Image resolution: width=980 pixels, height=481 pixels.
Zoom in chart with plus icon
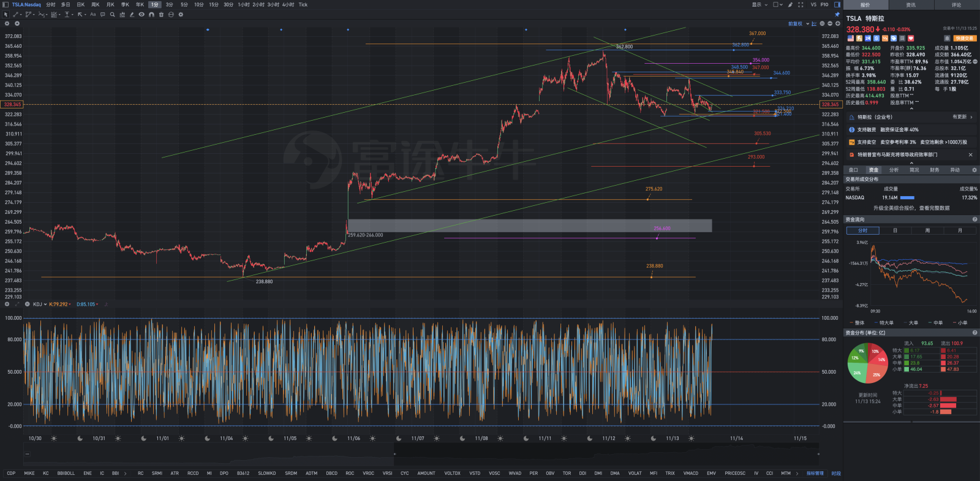coord(837,23)
